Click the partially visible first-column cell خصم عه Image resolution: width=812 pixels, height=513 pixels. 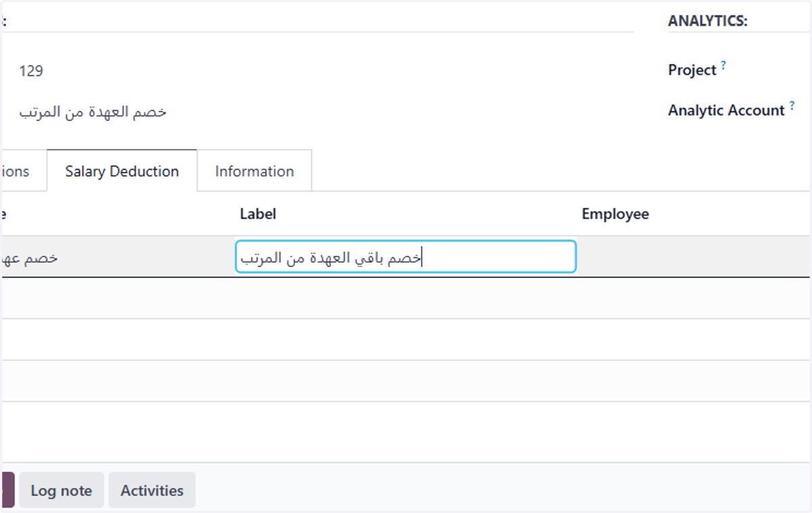click(29, 257)
